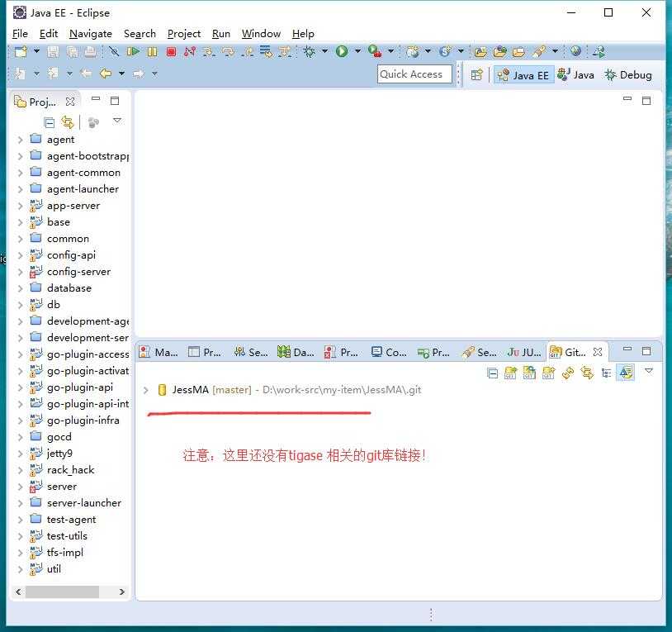The image size is (672, 632).
Task: Toggle the highlighted branch display icon in Git view
Action: click(x=625, y=373)
